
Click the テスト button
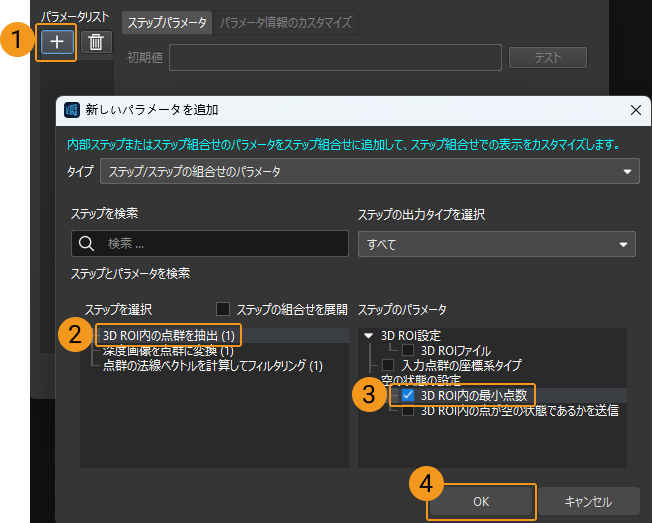click(548, 58)
